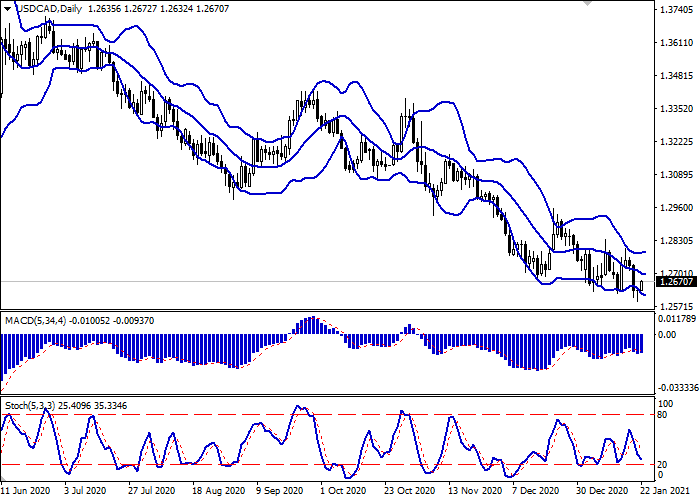
Task: Click the 27 Jul 2020 date label
Action: [151, 491]
